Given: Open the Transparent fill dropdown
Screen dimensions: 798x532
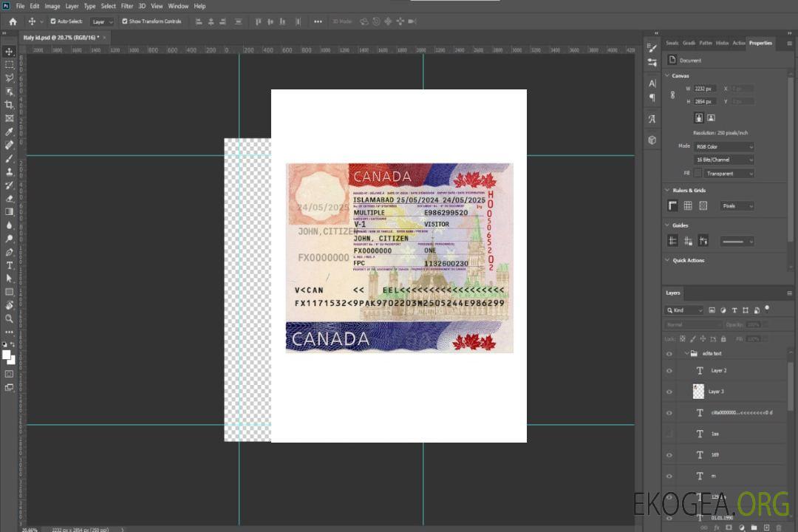Looking at the screenshot, I should (729, 174).
